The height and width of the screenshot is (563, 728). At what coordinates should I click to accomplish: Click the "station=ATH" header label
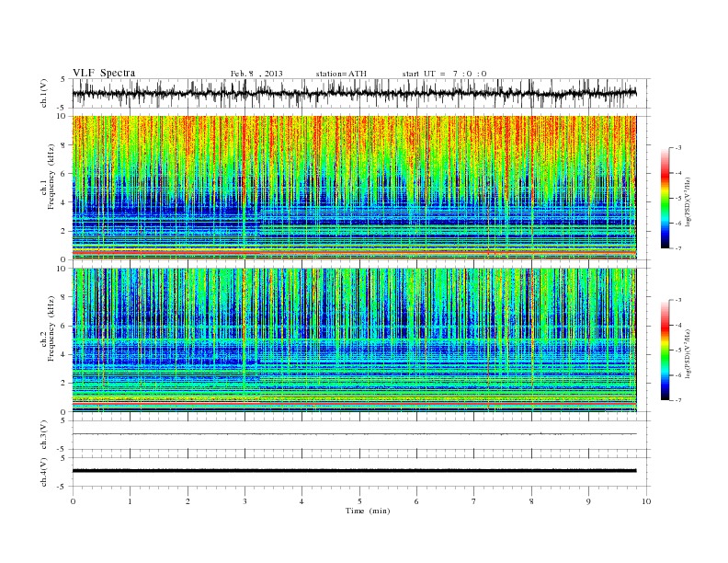pyautogui.click(x=341, y=74)
